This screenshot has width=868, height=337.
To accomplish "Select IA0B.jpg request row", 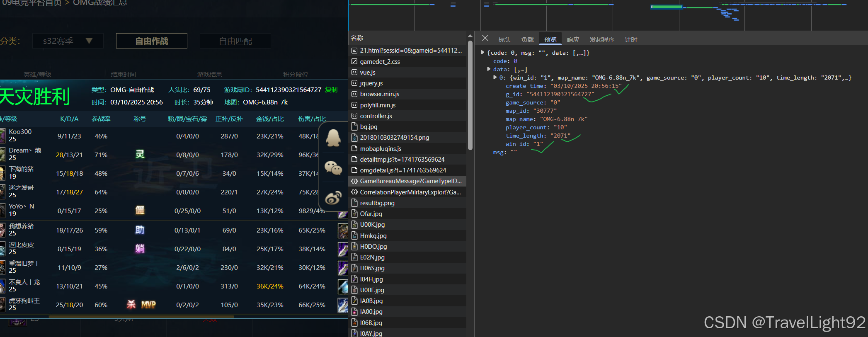I will point(408,301).
